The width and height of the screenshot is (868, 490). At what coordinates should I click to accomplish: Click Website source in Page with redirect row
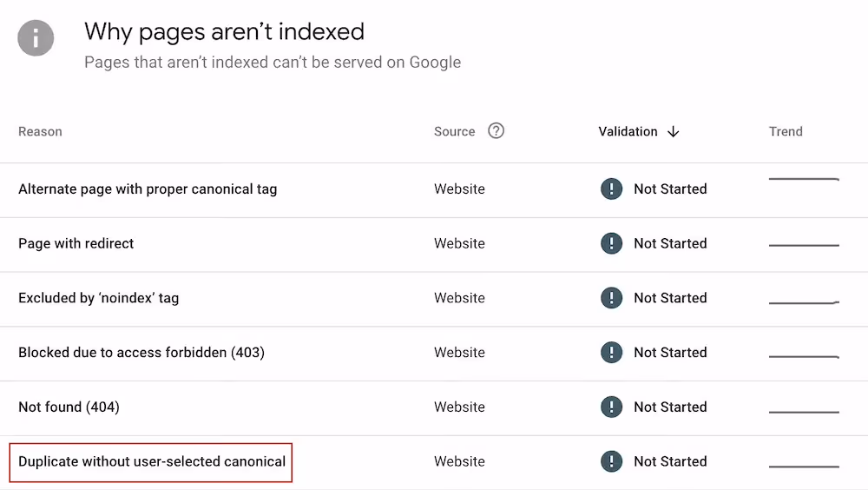pyautogui.click(x=459, y=243)
